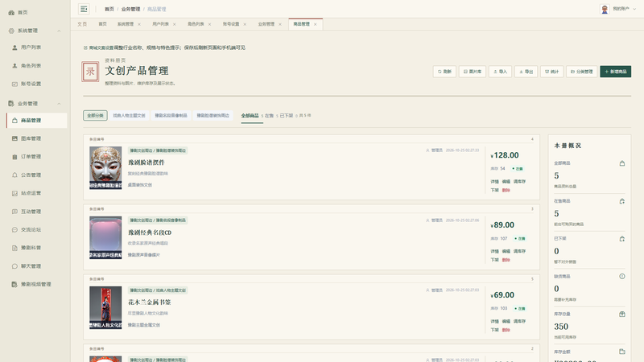644x362 pixels.
Task: Click the 刷新 refresh button
Action: tap(444, 72)
